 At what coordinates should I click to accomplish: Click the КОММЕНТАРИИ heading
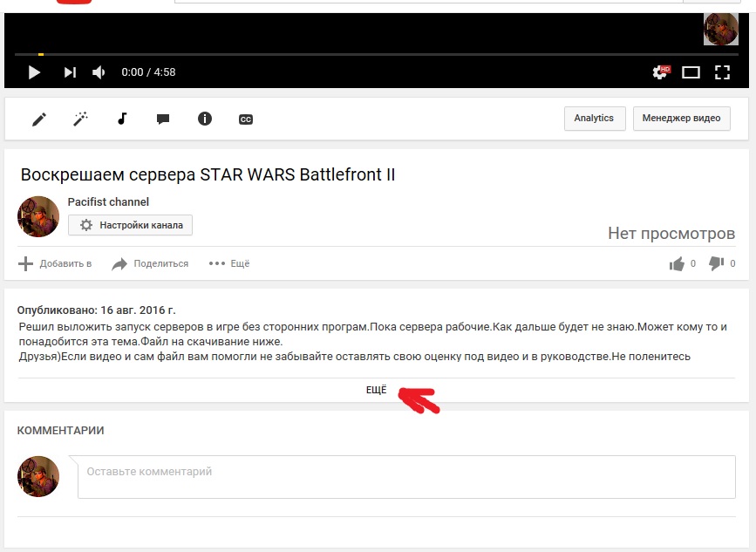click(x=60, y=431)
